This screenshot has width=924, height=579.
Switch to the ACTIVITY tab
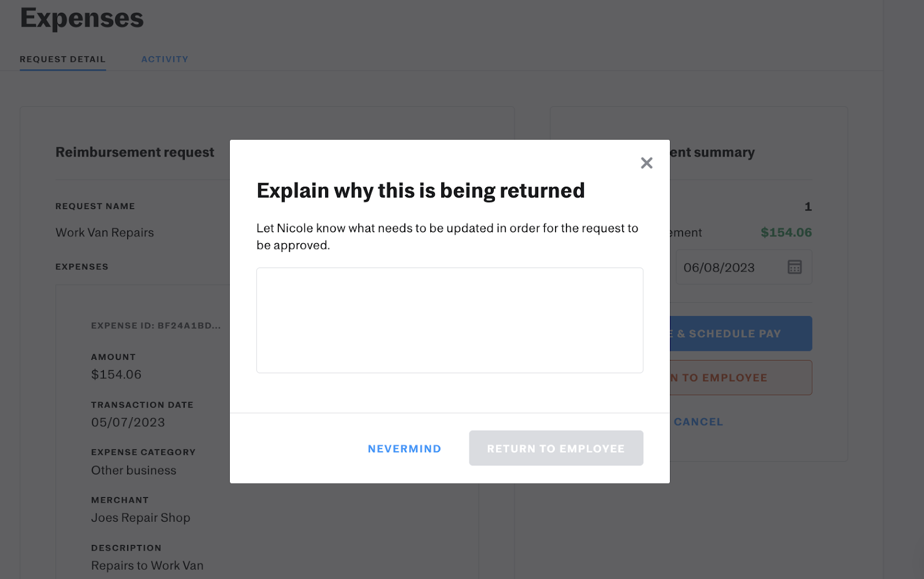click(165, 59)
